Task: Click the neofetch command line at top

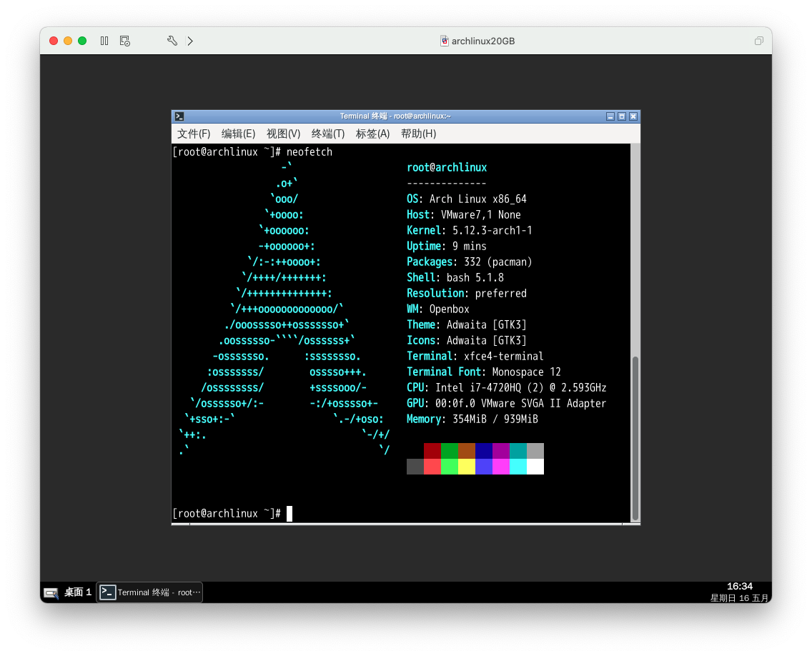Action: click(x=252, y=152)
